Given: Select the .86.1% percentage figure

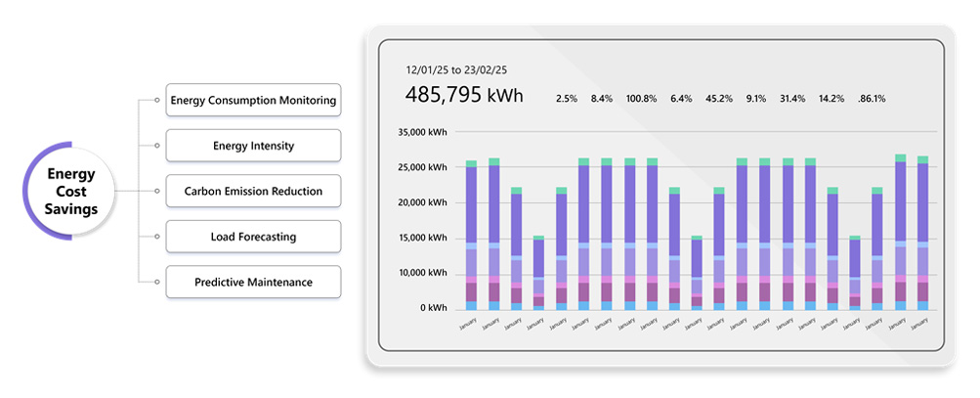Looking at the screenshot, I should click(x=871, y=99).
